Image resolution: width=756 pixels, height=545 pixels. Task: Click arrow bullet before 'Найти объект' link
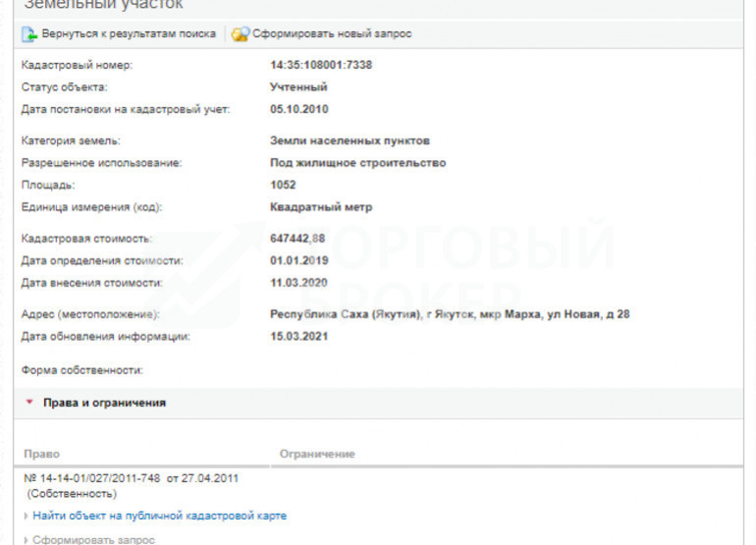click(x=27, y=517)
